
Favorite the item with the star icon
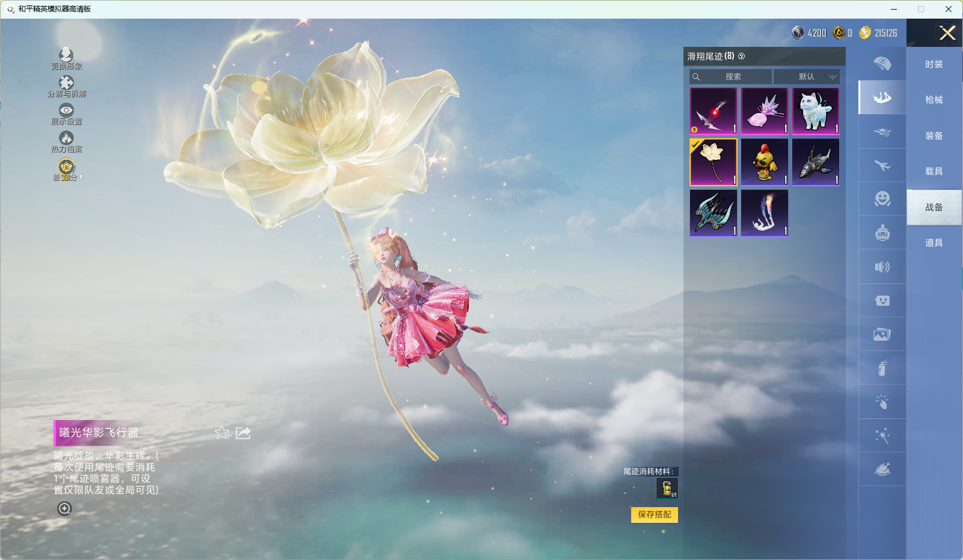(x=222, y=433)
